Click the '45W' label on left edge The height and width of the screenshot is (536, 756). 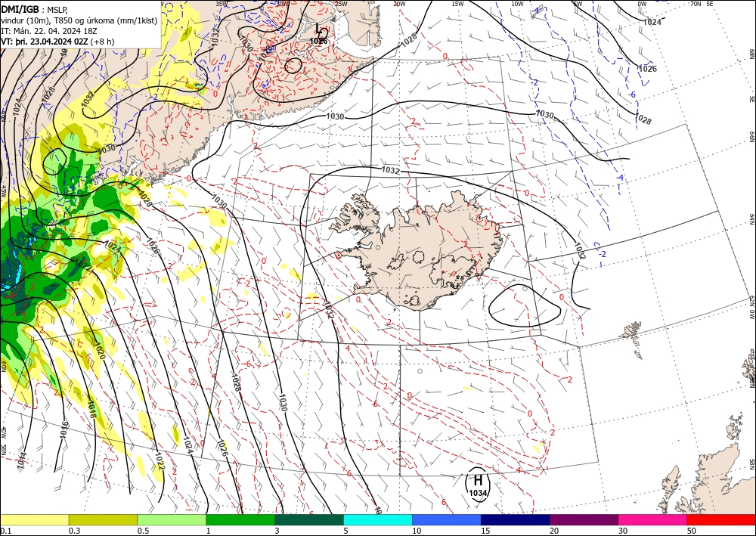click(3, 191)
